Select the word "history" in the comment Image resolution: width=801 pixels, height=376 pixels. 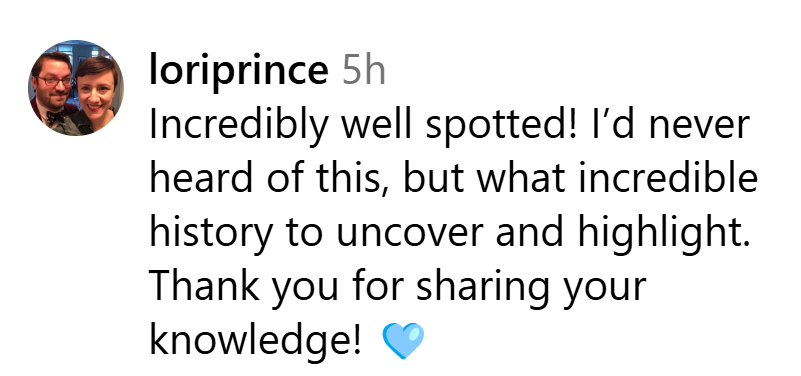211,233
